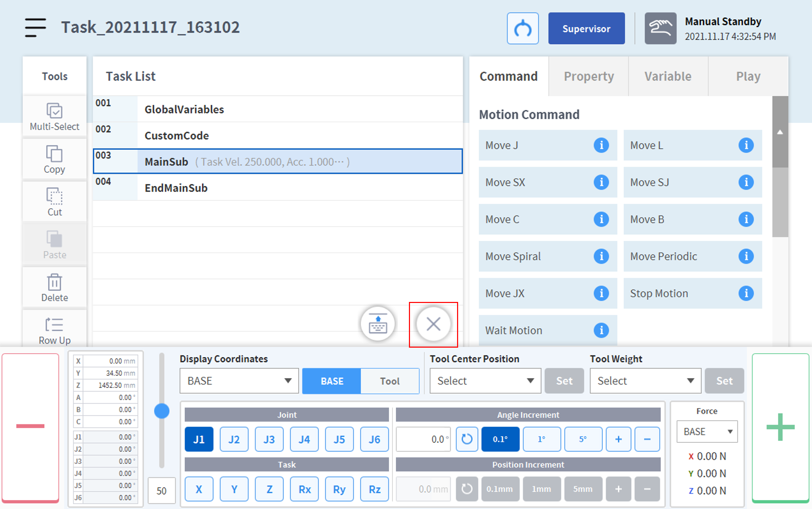Viewport: 812px width, 509px height.
Task: Click the jog speed slider handle
Action: 161,411
